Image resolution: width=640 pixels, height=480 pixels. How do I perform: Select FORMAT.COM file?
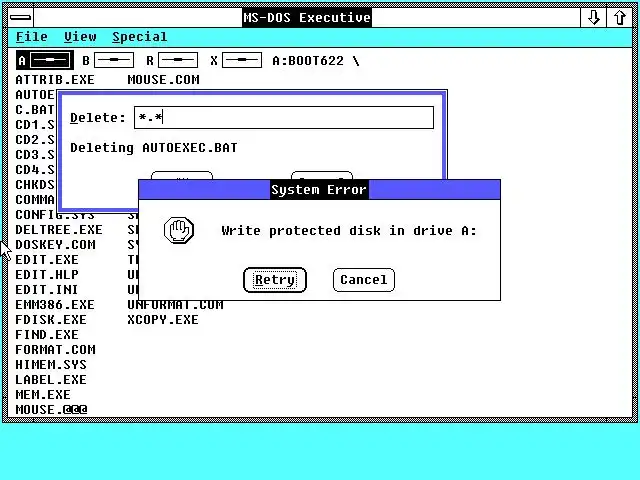tap(56, 350)
